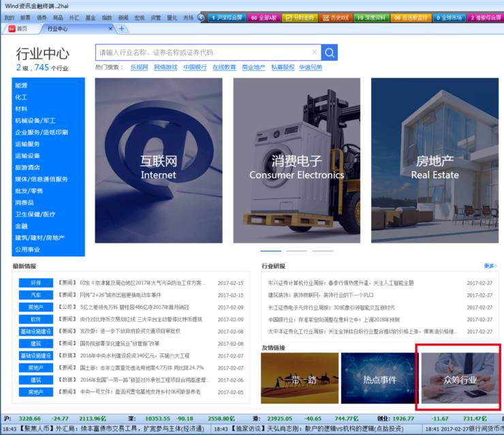Image resolution: width=504 pixels, height=435 pixels.
Task: Click the 中国银行 hot search link
Action: (195, 67)
